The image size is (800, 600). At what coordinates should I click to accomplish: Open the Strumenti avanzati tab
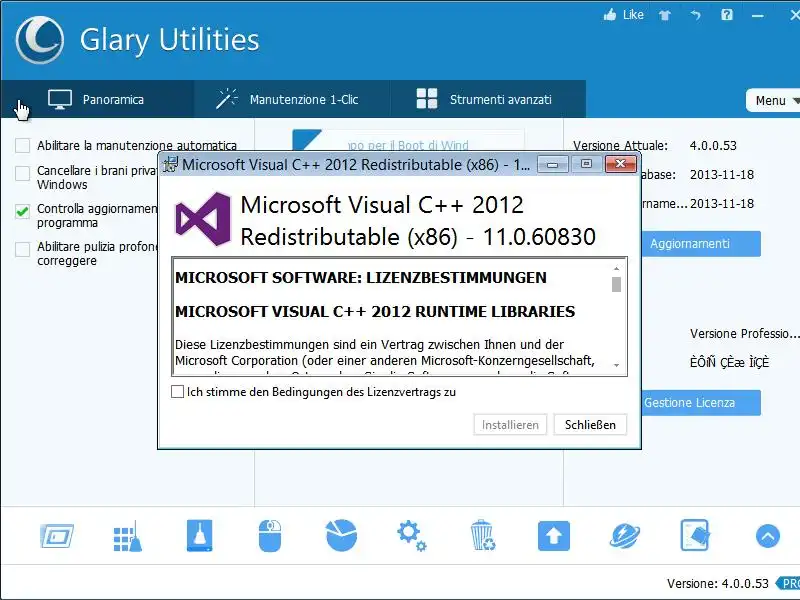pos(488,99)
